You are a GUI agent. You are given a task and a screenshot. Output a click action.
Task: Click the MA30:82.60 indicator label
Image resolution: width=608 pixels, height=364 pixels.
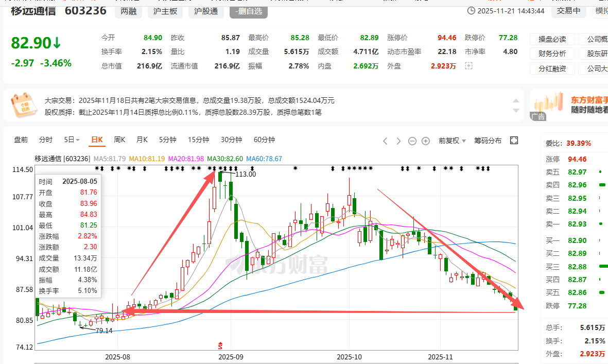coord(225,159)
